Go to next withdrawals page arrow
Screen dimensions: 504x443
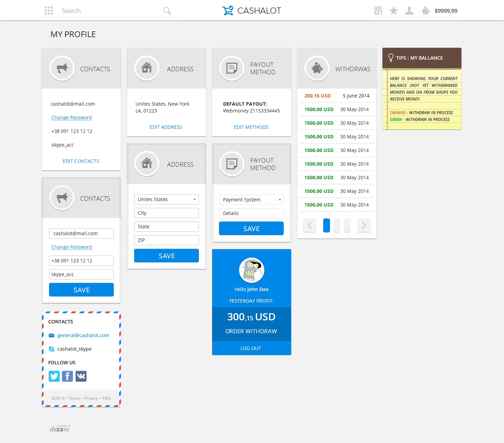click(364, 225)
